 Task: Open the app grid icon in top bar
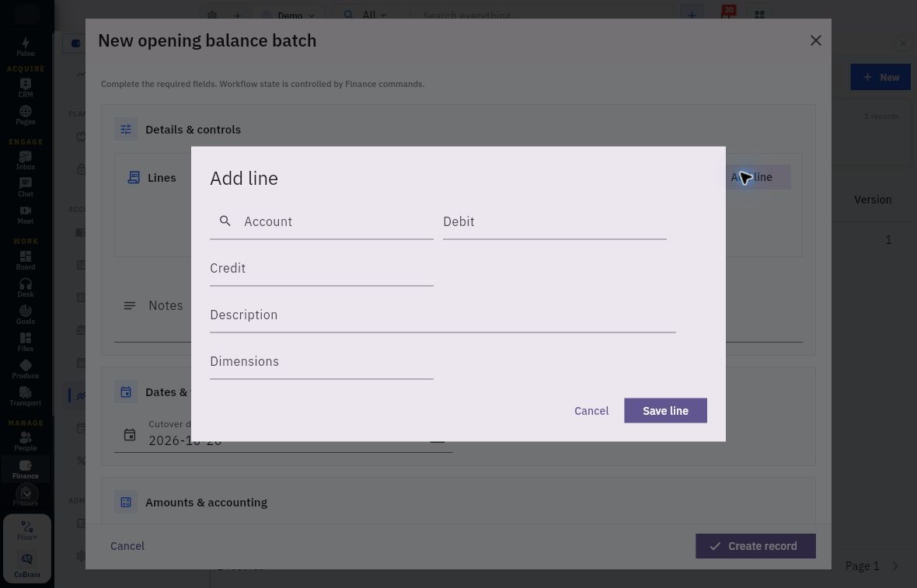pyautogui.click(x=759, y=16)
